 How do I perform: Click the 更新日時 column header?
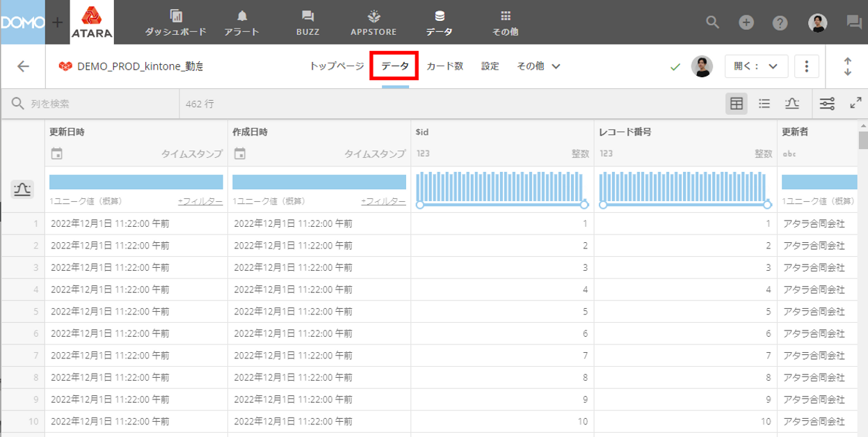[67, 132]
